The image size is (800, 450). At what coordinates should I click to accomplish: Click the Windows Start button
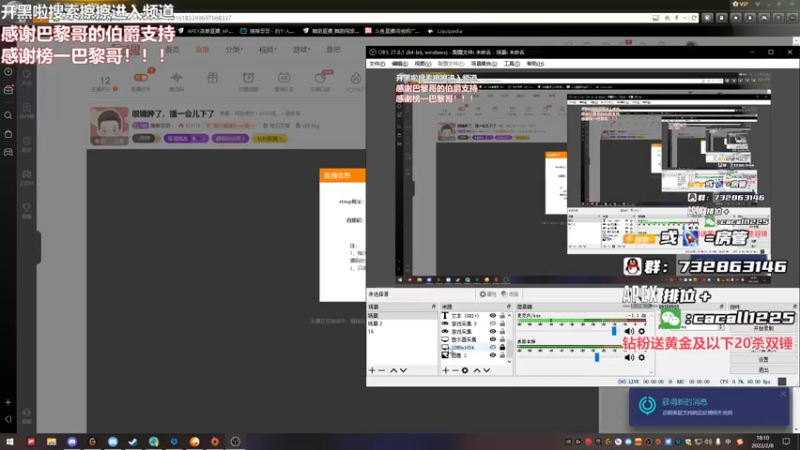click(x=10, y=441)
